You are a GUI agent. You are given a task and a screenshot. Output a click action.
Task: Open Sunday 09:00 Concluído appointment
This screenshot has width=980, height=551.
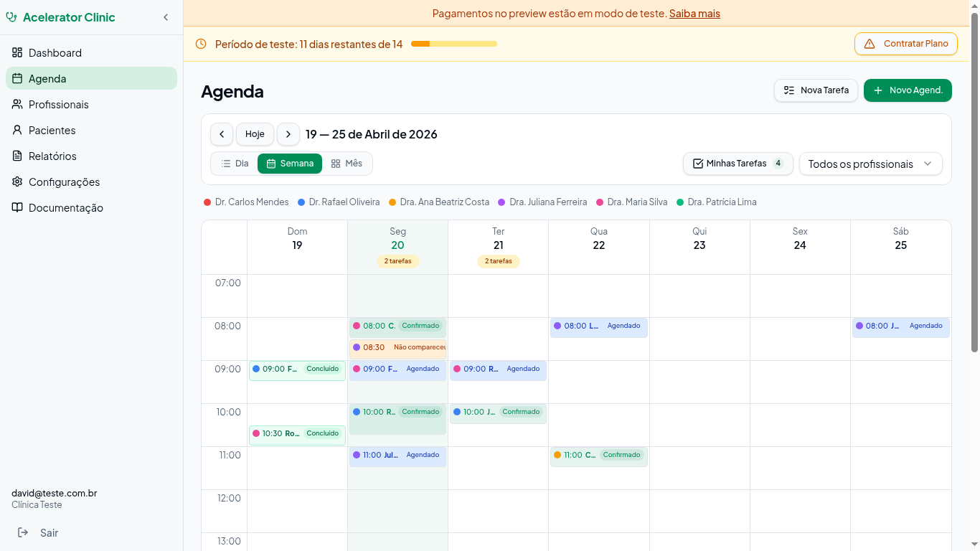297,371
